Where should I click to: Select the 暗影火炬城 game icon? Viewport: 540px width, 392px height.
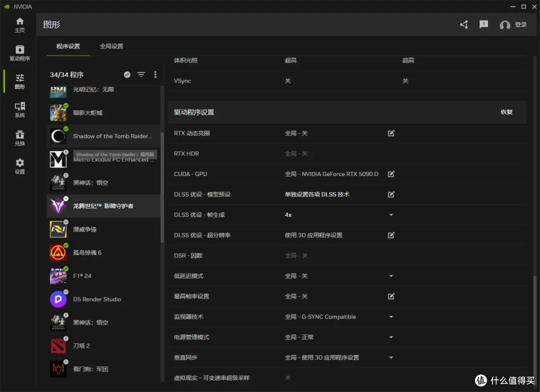[x=58, y=112]
